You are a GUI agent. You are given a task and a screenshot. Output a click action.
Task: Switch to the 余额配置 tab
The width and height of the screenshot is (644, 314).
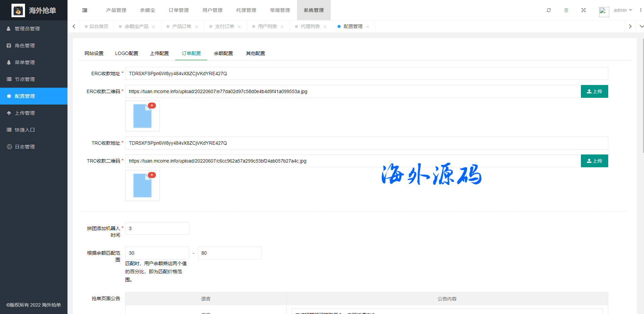coord(223,53)
